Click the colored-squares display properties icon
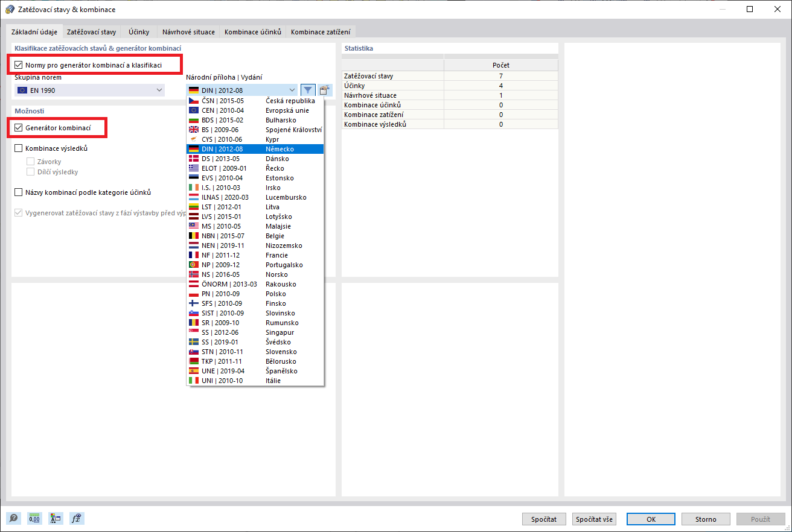The height and width of the screenshot is (532, 792). 55,518
